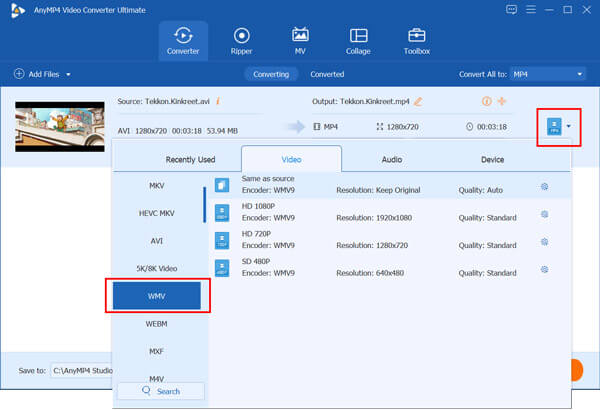This screenshot has width=600, height=410.
Task: Click the source info icon next to Tekkon.Kinkreet.avi
Action: tap(218, 101)
